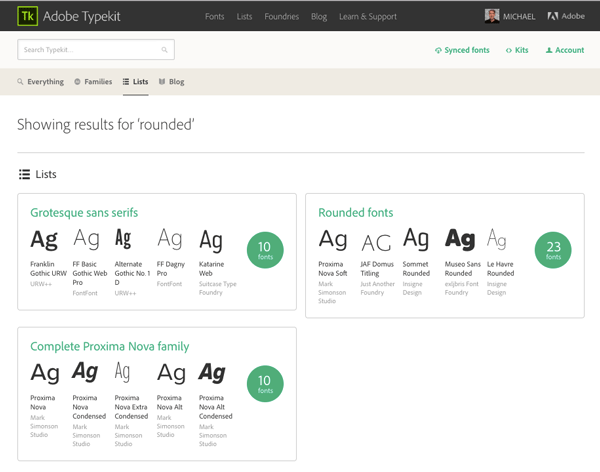Select Proxima Nova Condensed italic Ag sample

(x=85, y=372)
